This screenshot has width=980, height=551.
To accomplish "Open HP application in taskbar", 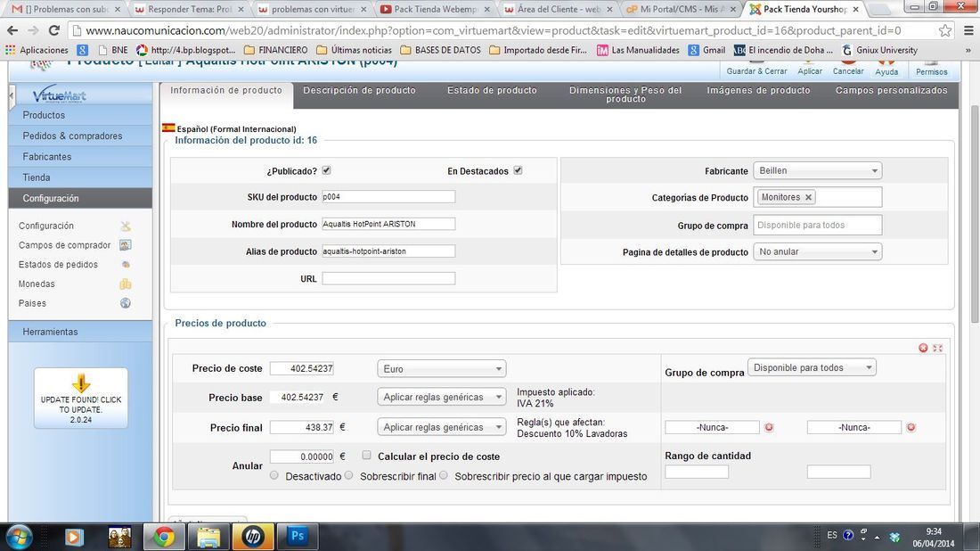I will [x=253, y=537].
